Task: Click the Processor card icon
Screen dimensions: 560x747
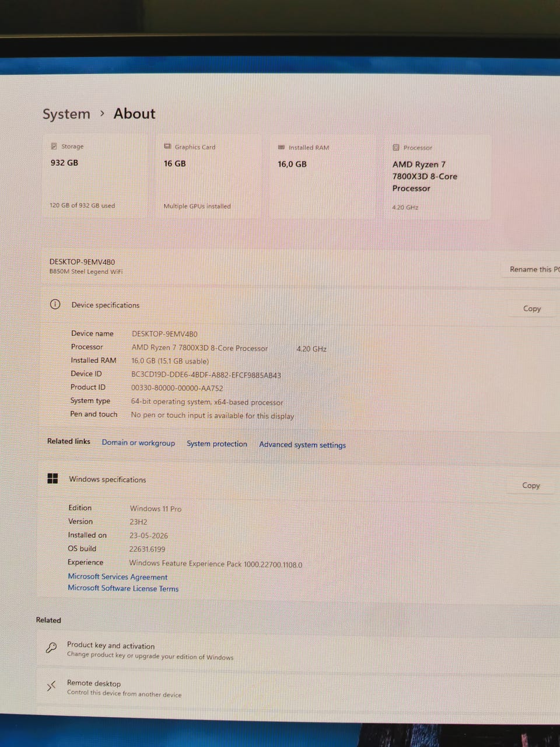Action: tap(396, 148)
